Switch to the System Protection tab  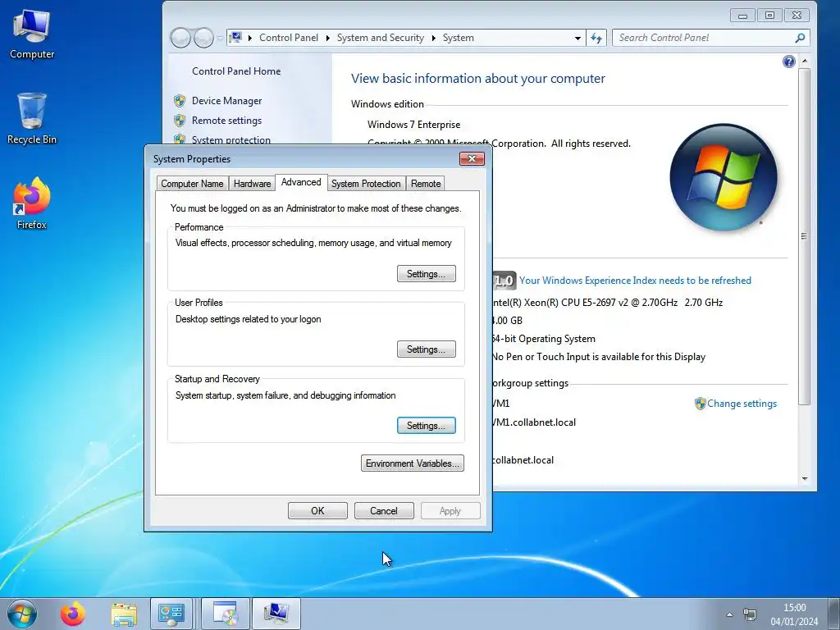click(366, 183)
